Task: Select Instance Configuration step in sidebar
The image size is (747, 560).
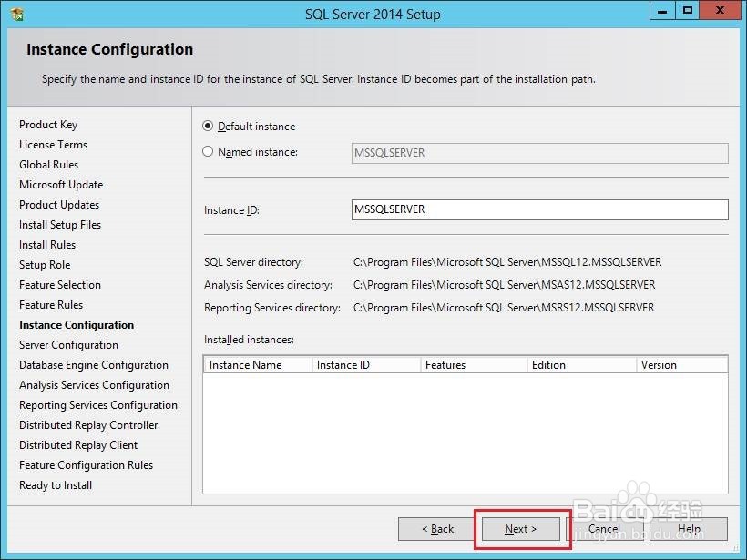Action: 77,325
